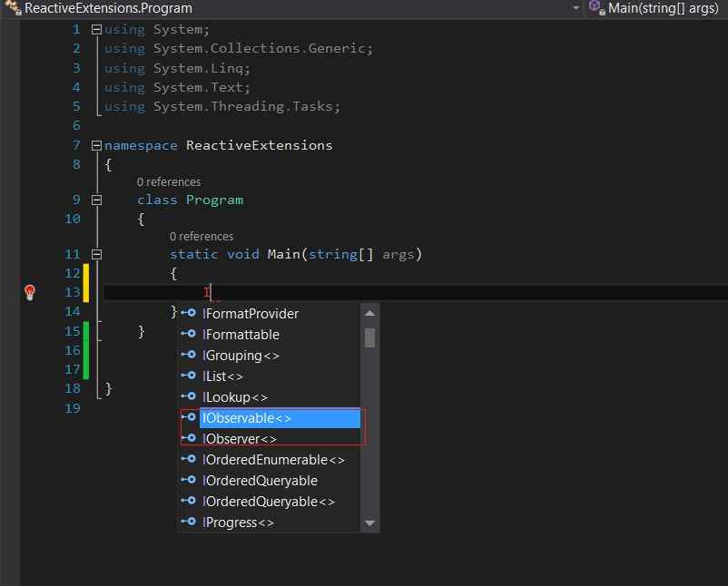Click line number 19 in the gutter
728x586 pixels.
72,408
